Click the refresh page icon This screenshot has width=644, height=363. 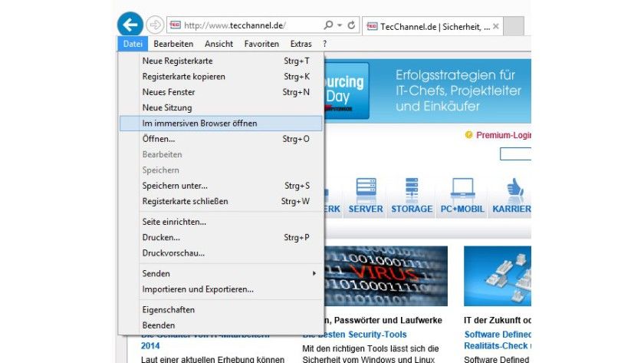click(352, 25)
